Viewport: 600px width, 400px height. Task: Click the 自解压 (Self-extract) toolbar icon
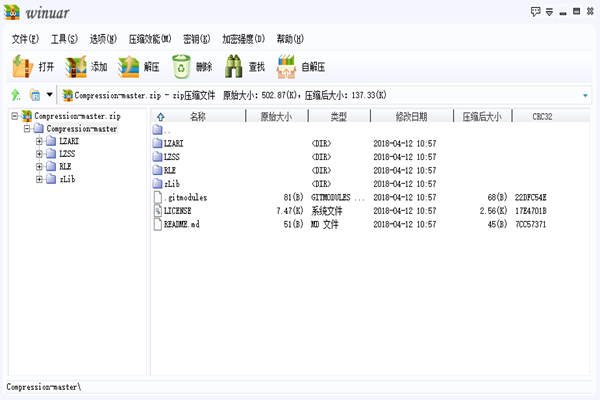click(x=286, y=67)
